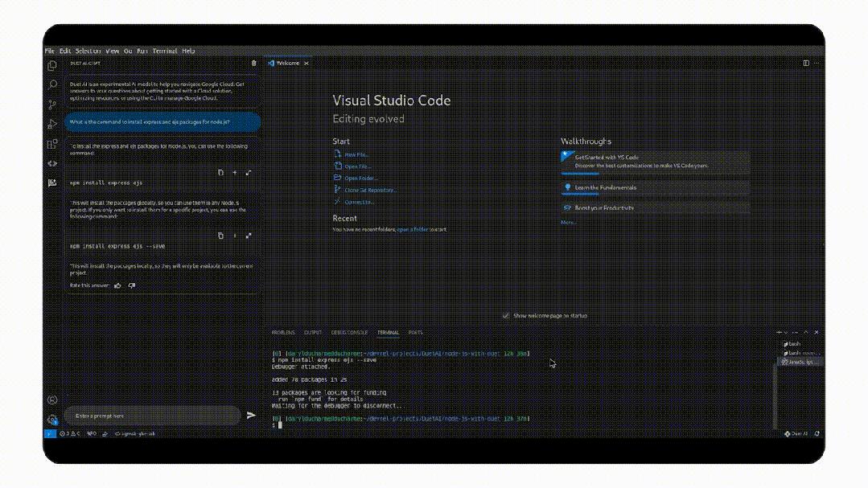Open the Search view in activity bar
The width and height of the screenshot is (868, 488).
coord(52,84)
